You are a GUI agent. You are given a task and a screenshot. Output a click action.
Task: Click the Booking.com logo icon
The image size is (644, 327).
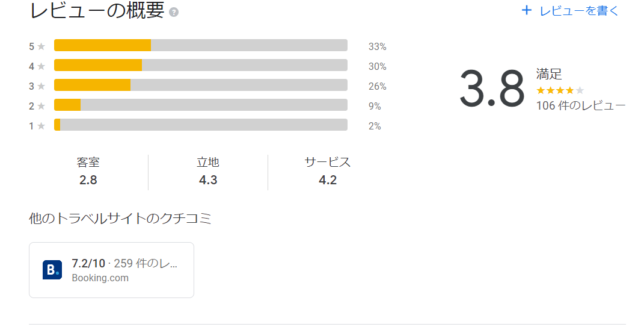coord(52,270)
